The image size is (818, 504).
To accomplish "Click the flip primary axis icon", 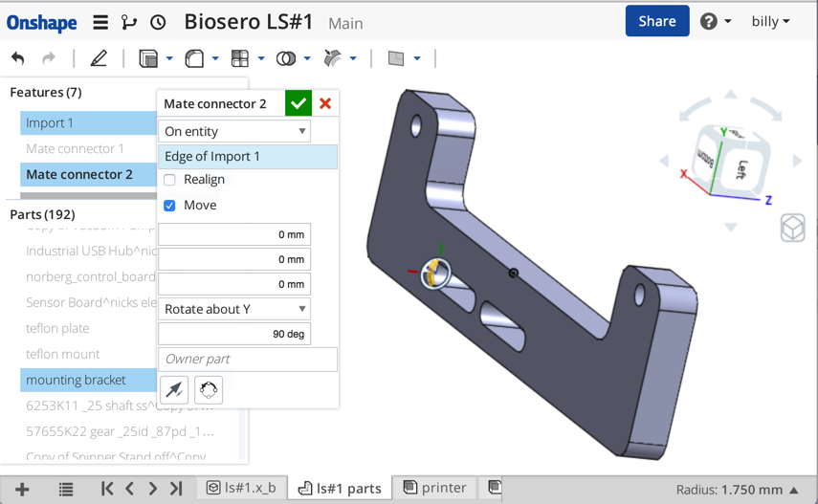I will (x=174, y=390).
